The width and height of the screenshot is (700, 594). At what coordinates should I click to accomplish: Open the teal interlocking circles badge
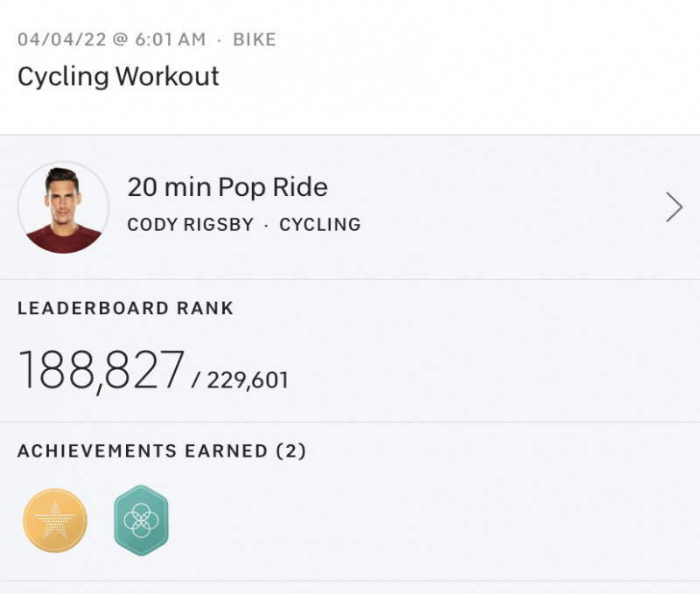141,521
